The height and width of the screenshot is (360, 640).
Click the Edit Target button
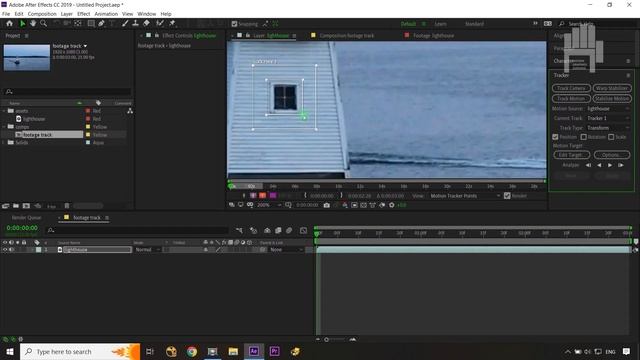click(x=571, y=155)
